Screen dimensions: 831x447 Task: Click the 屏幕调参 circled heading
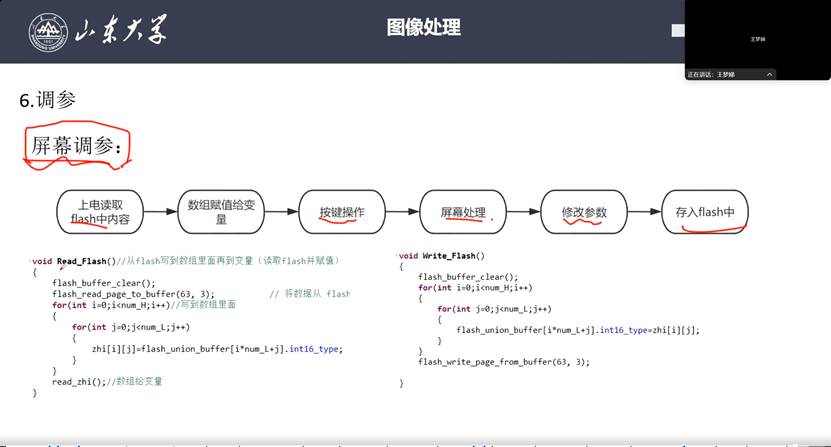pyautogui.click(x=77, y=146)
